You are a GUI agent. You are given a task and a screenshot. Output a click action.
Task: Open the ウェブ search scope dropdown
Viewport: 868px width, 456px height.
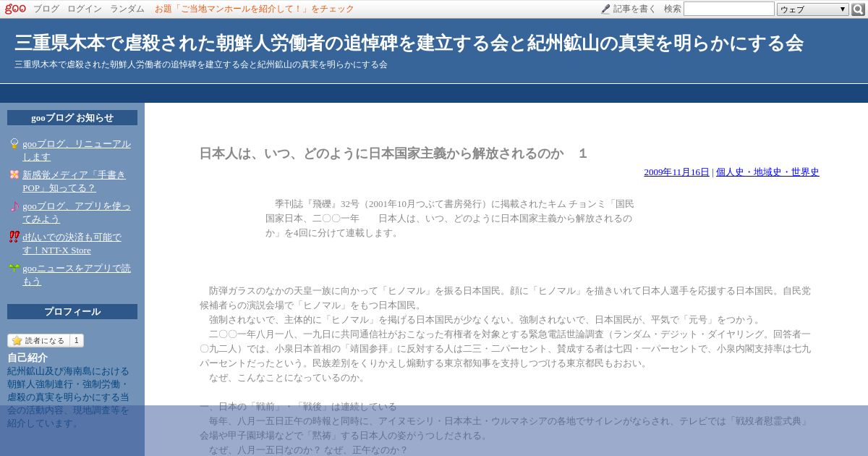point(813,9)
